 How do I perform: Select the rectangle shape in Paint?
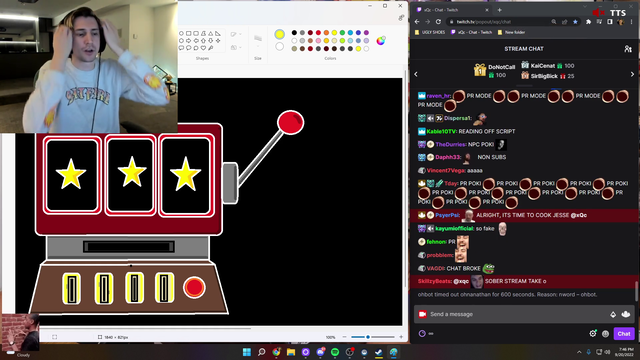click(x=189, y=33)
